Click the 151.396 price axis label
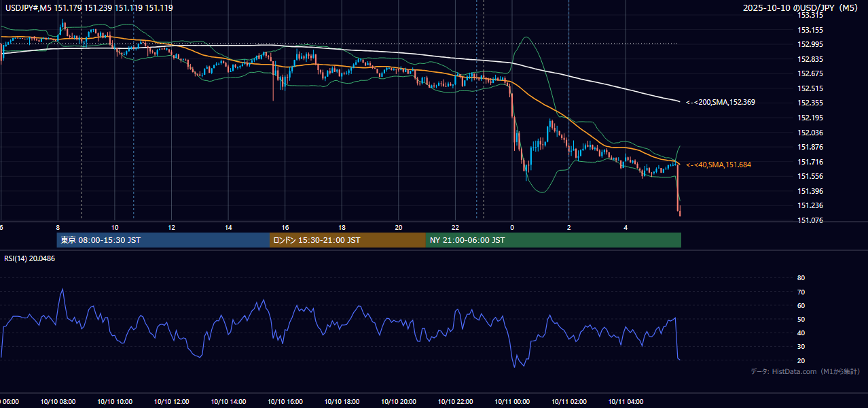This screenshot has width=868, height=408. click(x=810, y=191)
